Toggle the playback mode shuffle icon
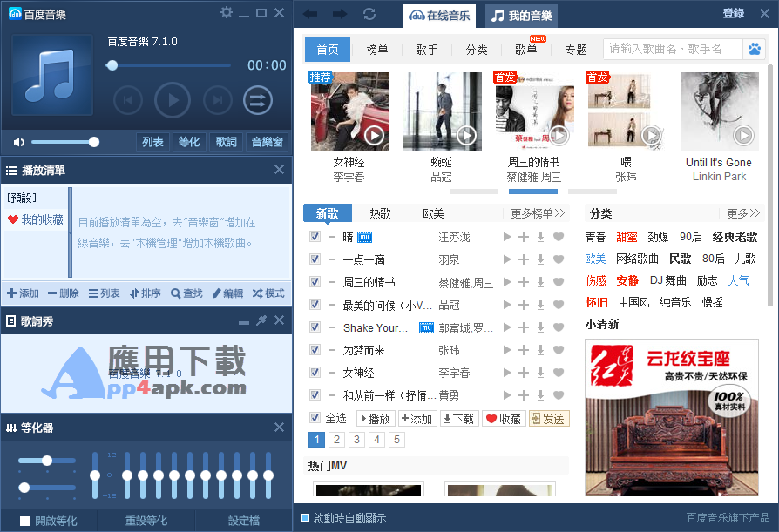The image size is (779, 532). click(x=258, y=100)
